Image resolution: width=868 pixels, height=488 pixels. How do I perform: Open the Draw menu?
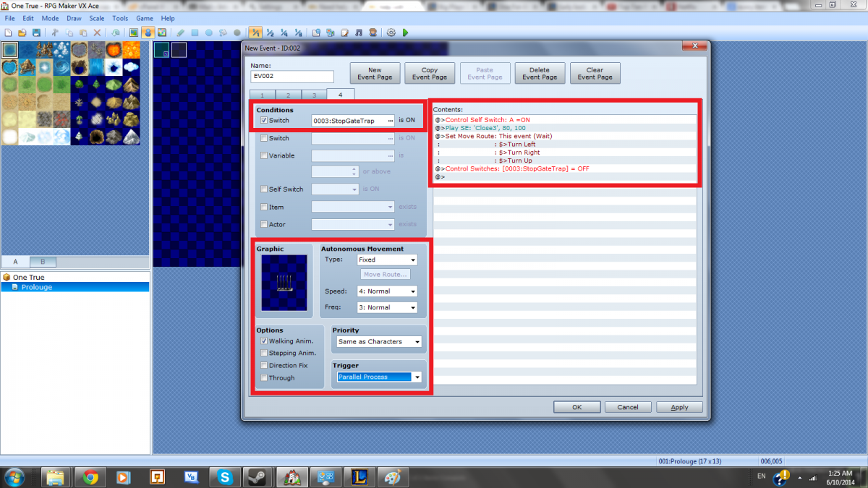74,18
